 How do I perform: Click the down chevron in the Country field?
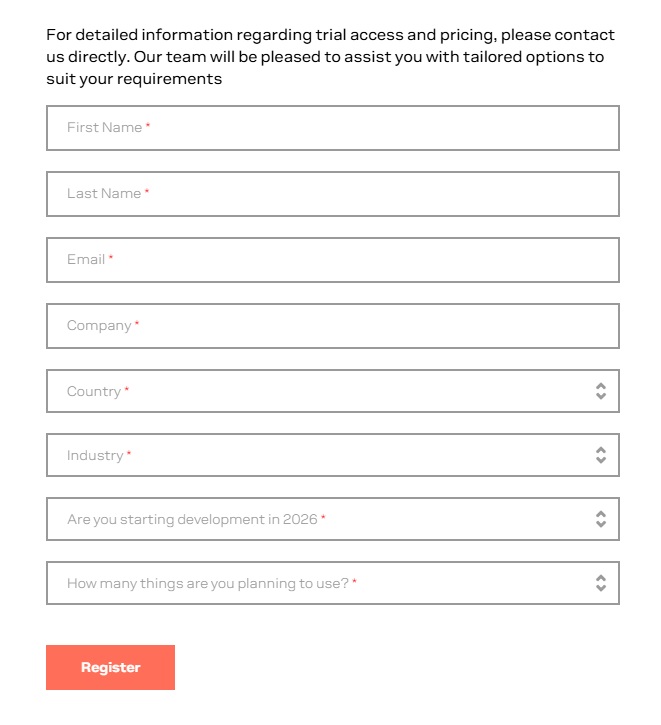[x=601, y=397]
